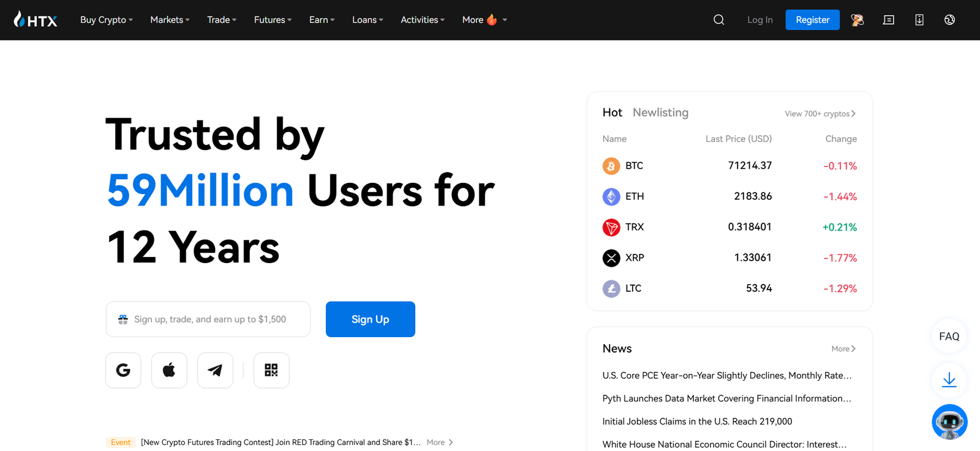Expand the Activities dropdown
This screenshot has height=451, width=980.
tap(423, 20)
